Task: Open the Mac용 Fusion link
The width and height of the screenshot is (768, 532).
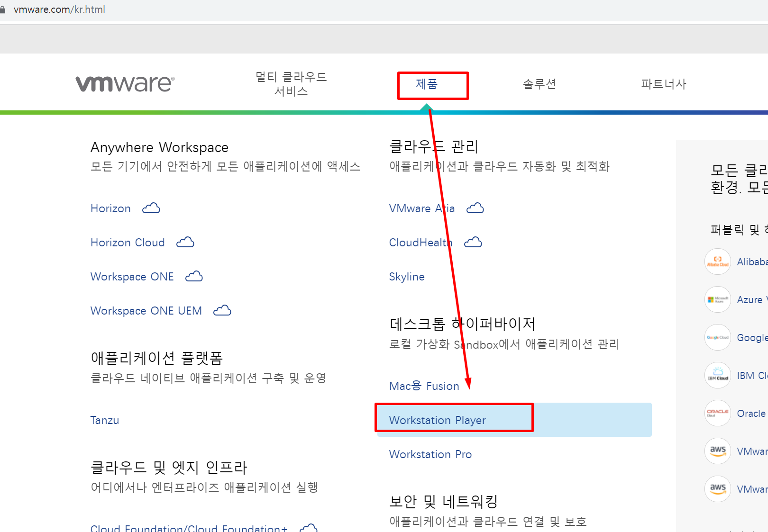Action: pyautogui.click(x=424, y=386)
